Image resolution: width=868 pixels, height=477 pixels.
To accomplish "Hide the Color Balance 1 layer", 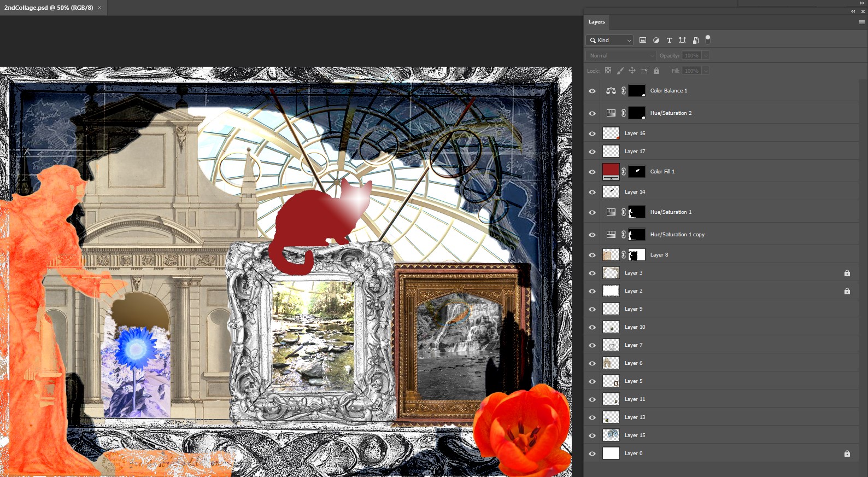I will pos(592,91).
